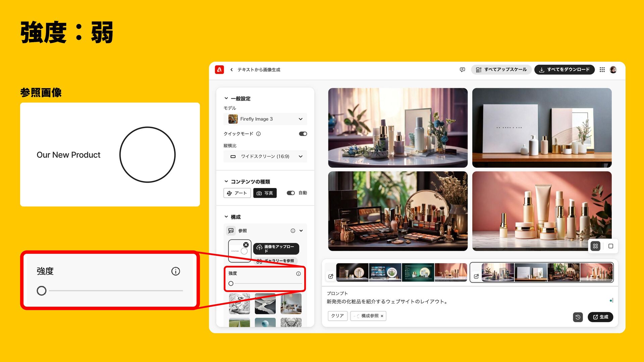Toggle the クイックモード switch
Viewport: 644px width, 362px height.
click(x=303, y=134)
